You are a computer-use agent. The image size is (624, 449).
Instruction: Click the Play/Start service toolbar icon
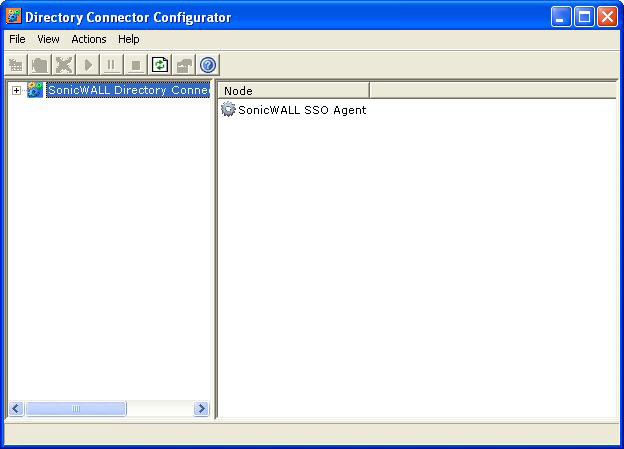coord(88,65)
